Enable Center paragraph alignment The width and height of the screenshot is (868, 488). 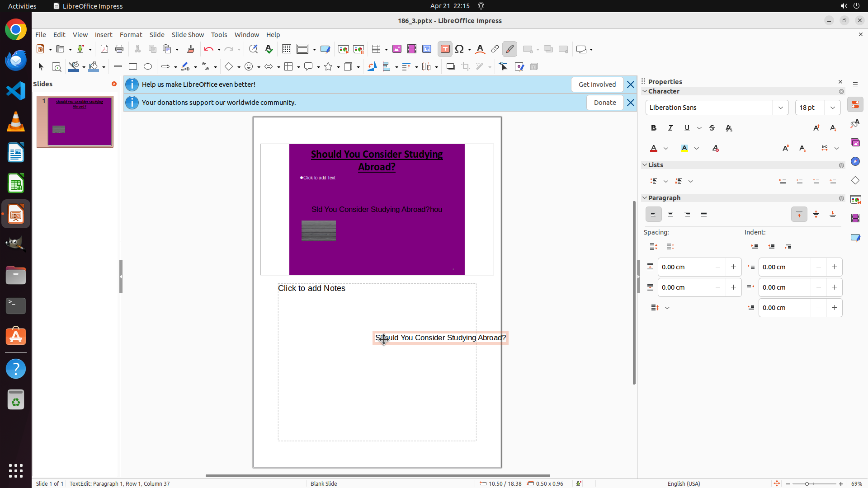point(670,215)
